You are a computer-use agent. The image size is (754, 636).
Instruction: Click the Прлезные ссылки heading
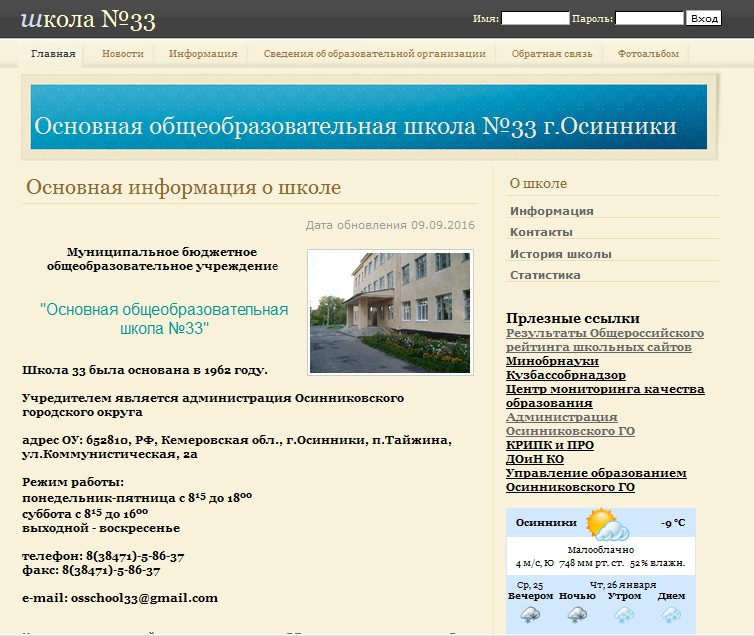573,318
